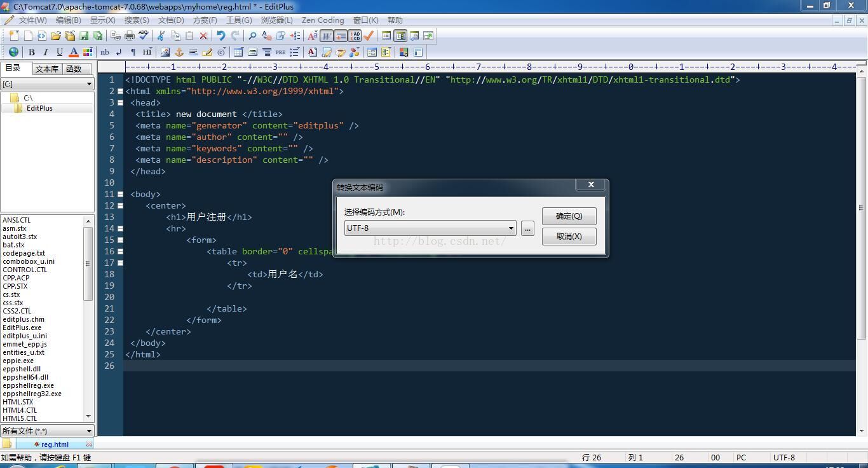The width and height of the screenshot is (868, 468).
Task: Switch to the 函数 tab
Action: [74, 69]
